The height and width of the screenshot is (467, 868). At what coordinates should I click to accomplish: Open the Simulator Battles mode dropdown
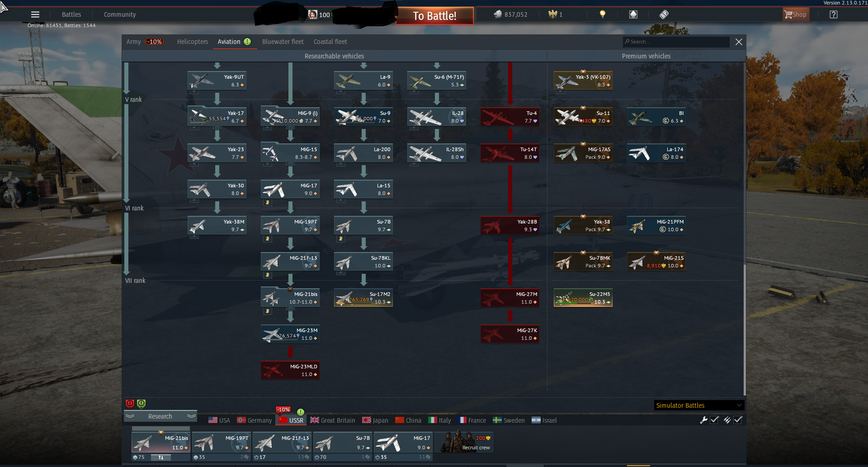(x=698, y=405)
